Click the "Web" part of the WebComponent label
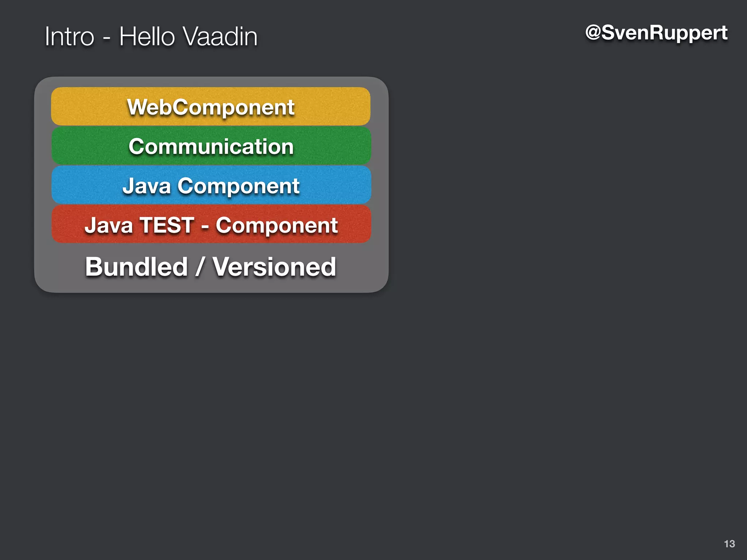 (x=150, y=107)
